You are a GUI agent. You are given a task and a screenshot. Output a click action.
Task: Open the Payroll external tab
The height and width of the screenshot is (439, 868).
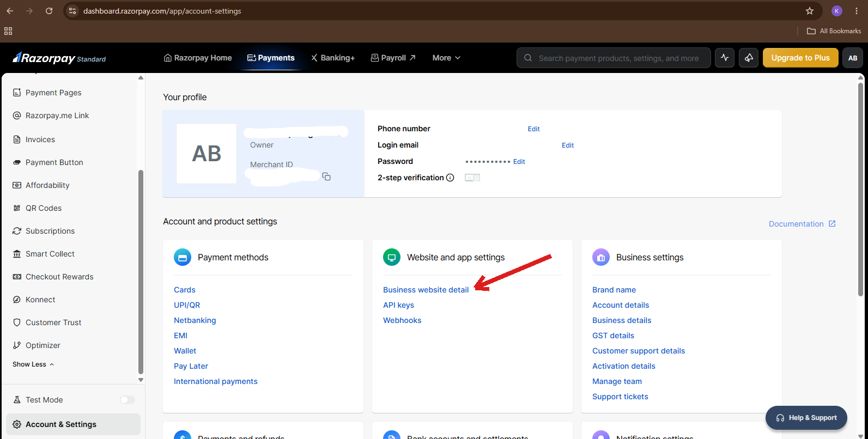click(393, 58)
